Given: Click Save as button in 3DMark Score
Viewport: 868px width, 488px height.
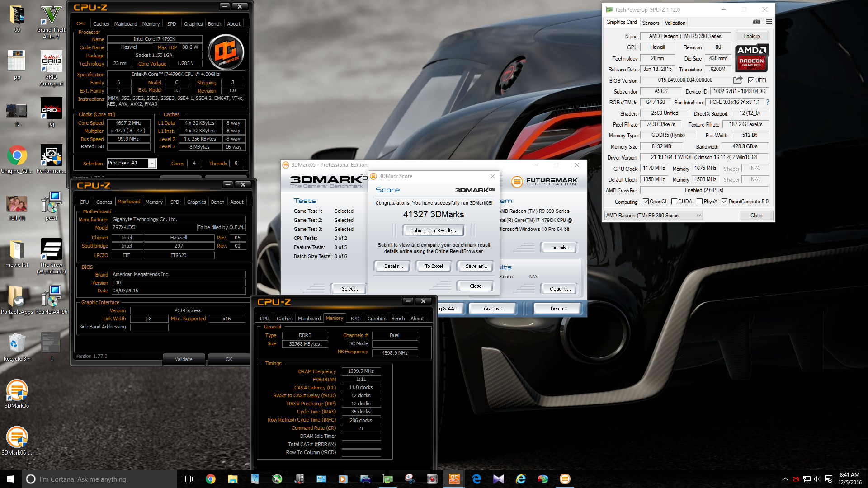Looking at the screenshot, I should (x=476, y=266).
